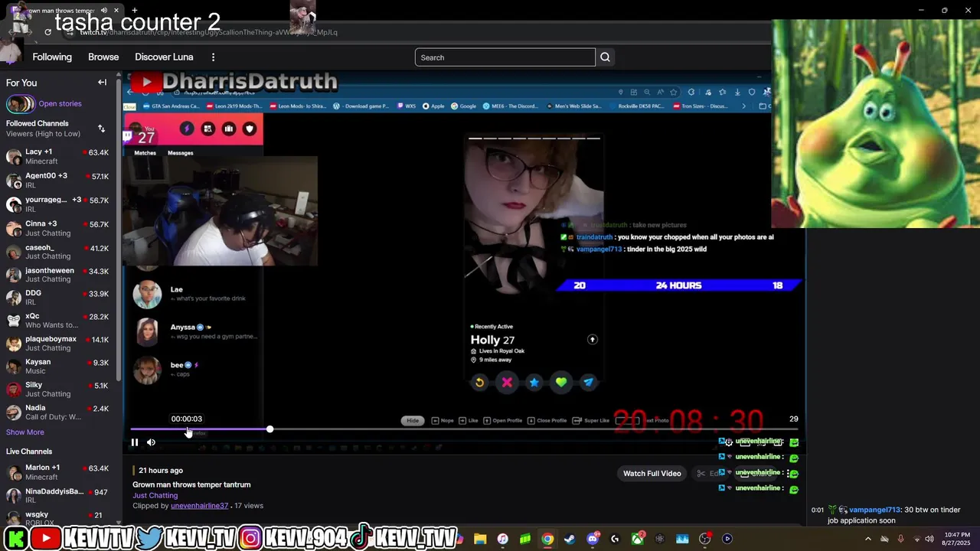This screenshot has height=551, width=980.
Task: Mute the clip using the player volume icon
Action: [151, 442]
